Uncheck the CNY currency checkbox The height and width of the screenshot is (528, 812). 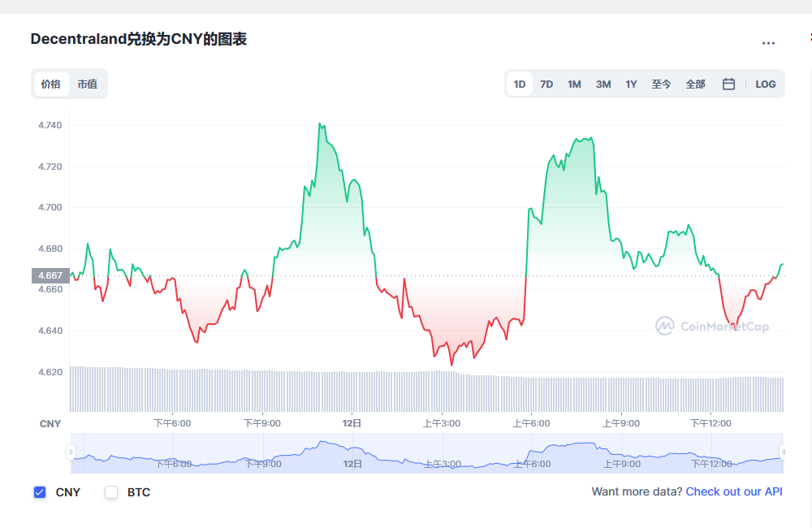pyautogui.click(x=40, y=492)
